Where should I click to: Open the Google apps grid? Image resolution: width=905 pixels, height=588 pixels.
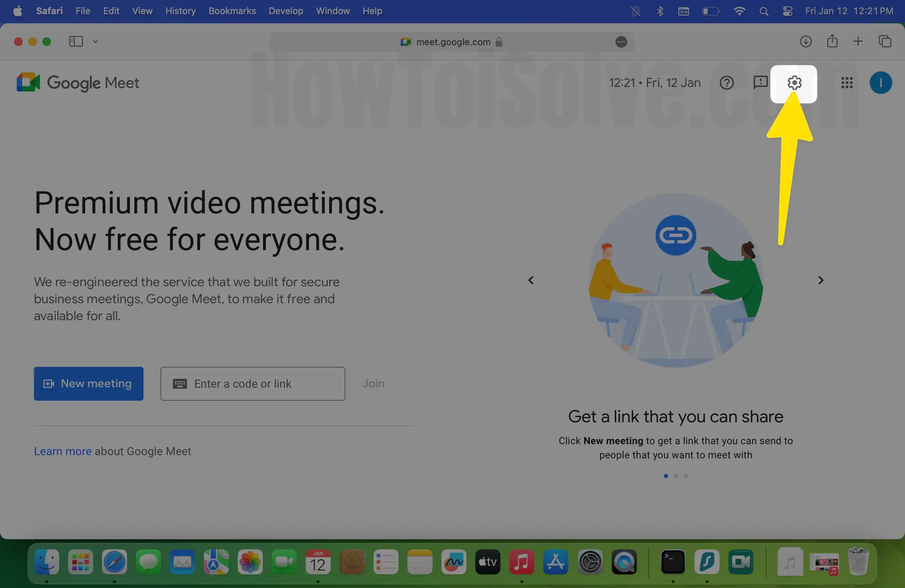point(847,83)
